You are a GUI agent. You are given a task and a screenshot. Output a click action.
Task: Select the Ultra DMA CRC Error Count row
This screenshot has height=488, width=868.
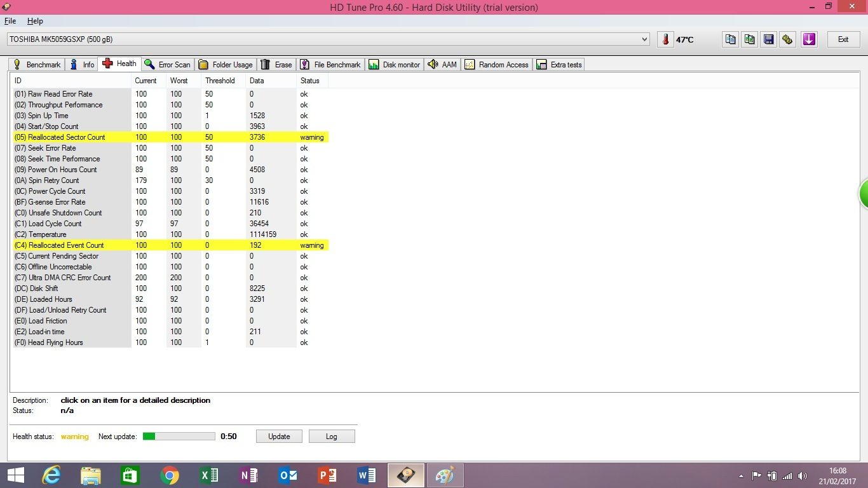pos(170,278)
